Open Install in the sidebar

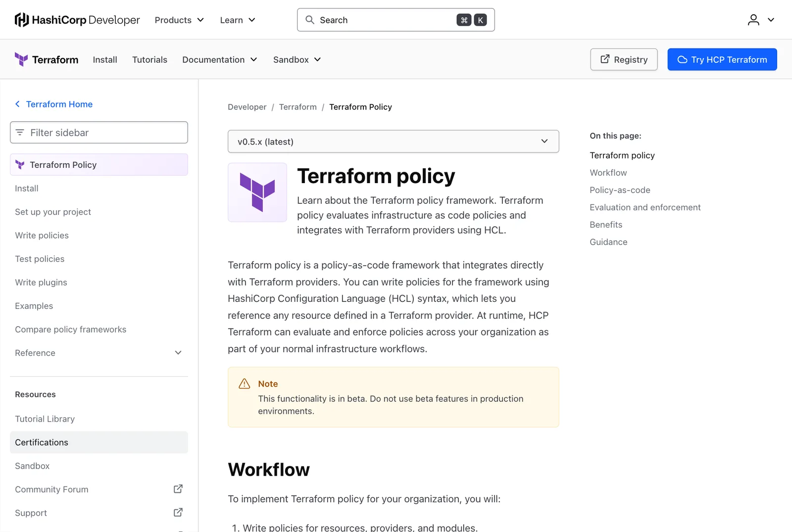tap(99, 189)
